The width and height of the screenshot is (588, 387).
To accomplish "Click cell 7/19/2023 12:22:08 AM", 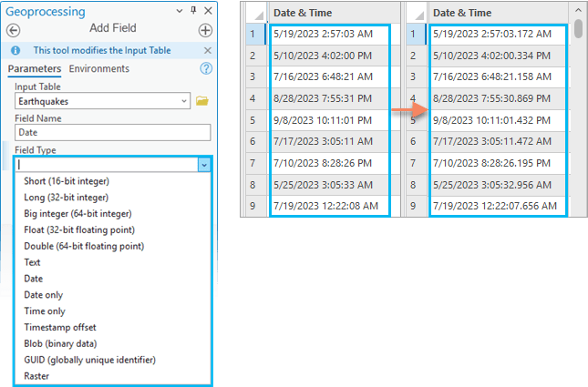I will click(x=330, y=206).
